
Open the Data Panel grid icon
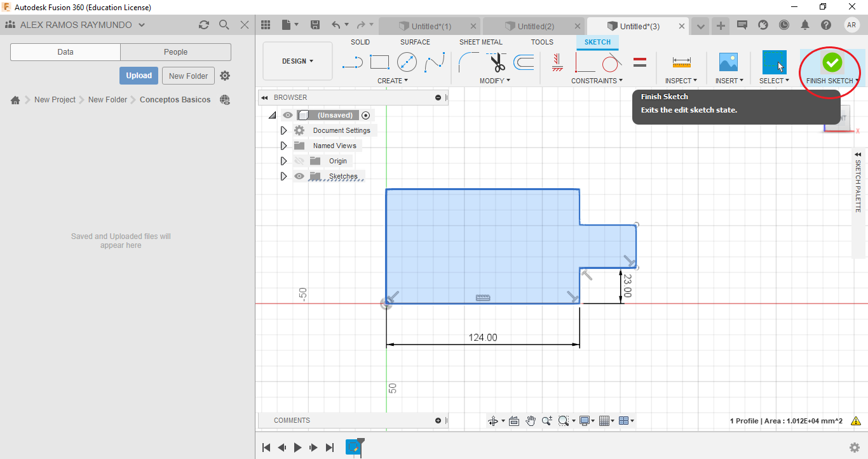[x=266, y=25]
